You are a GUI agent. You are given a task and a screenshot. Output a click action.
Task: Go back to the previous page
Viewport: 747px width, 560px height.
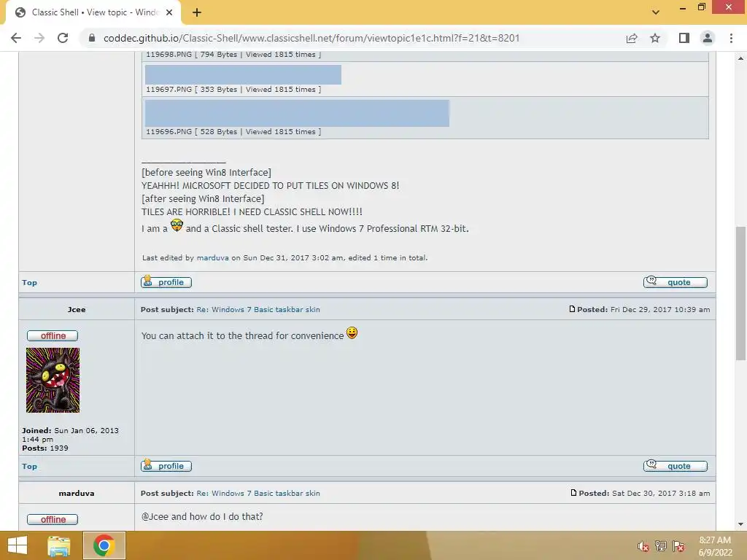coord(16,38)
